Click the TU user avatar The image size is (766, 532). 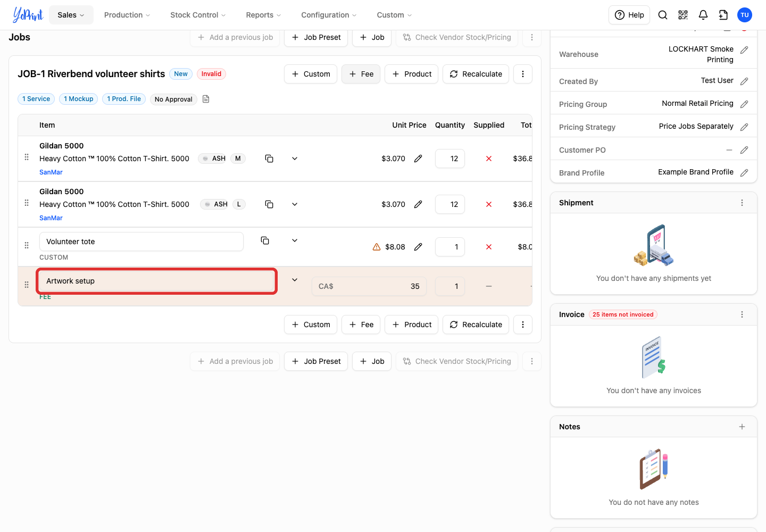[x=745, y=15]
